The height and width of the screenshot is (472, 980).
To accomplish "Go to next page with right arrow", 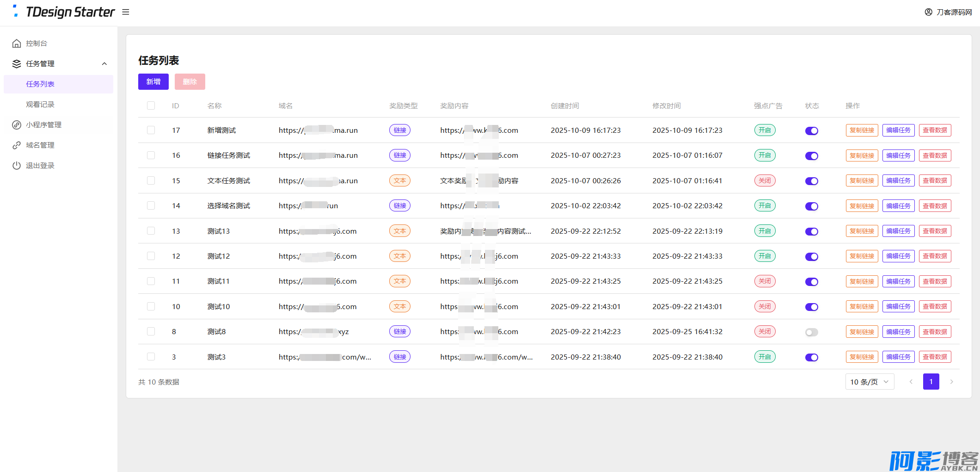I will point(951,382).
